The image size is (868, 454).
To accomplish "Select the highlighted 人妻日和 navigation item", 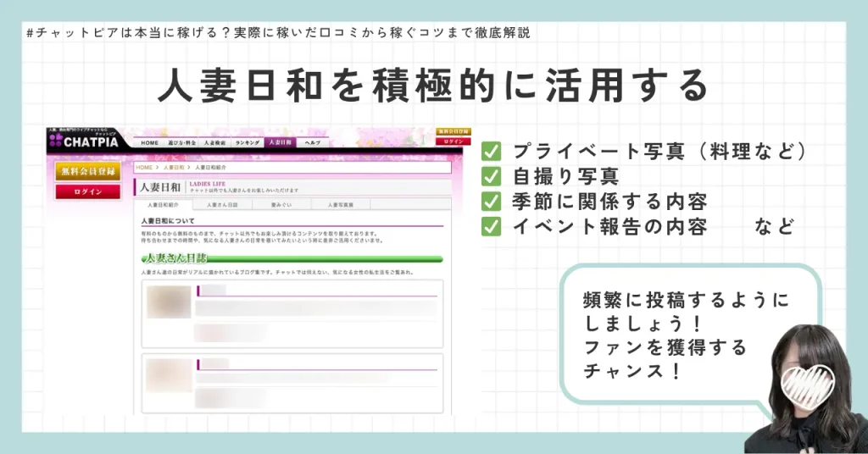I will tap(280, 142).
